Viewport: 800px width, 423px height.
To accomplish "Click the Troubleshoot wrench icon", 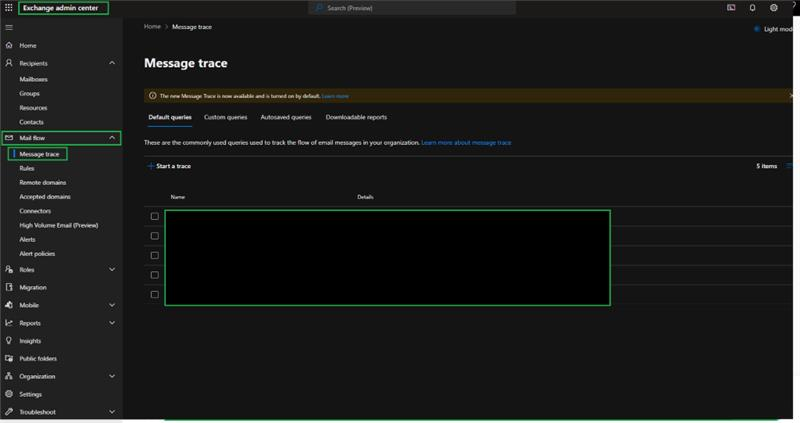I will point(9,412).
